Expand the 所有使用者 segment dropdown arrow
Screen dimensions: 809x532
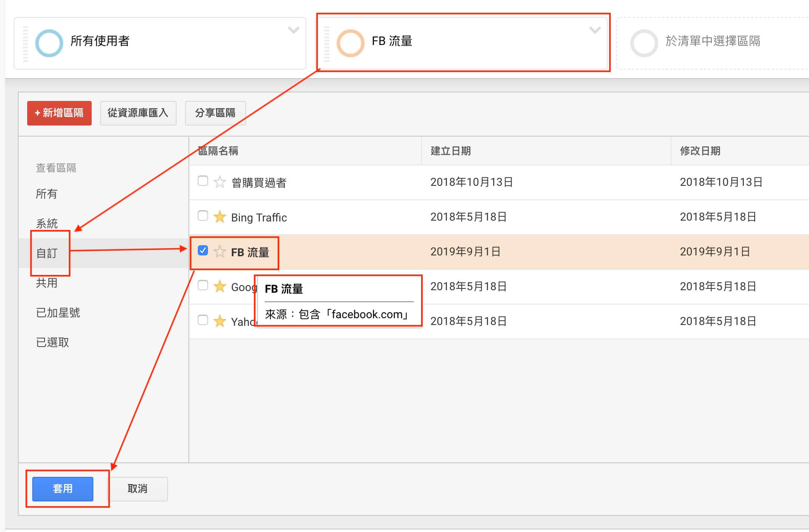(293, 30)
